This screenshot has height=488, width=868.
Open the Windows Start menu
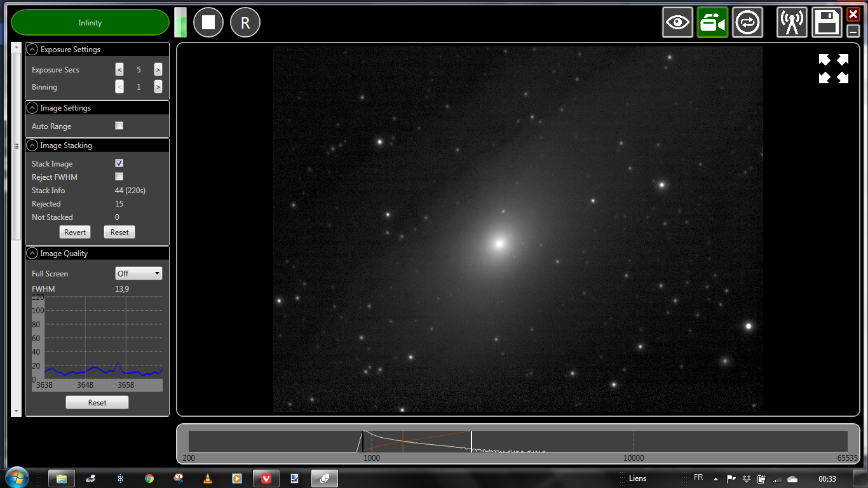[x=17, y=478]
